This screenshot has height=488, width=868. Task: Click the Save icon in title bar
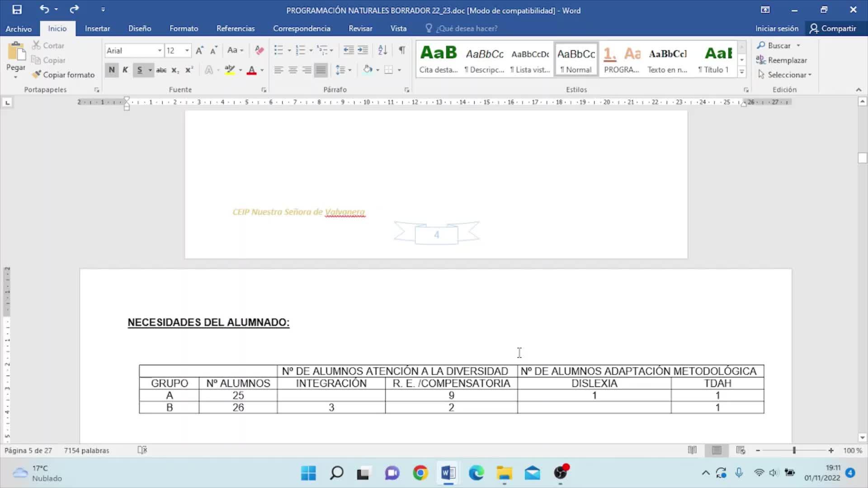(17, 9)
